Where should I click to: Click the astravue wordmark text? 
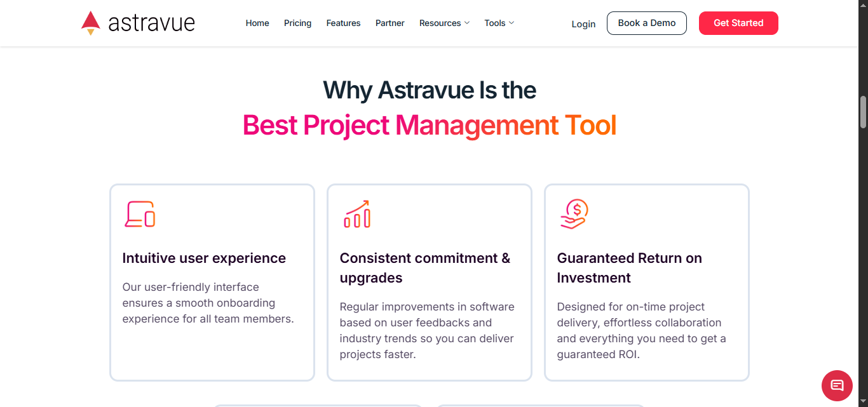coord(151,23)
